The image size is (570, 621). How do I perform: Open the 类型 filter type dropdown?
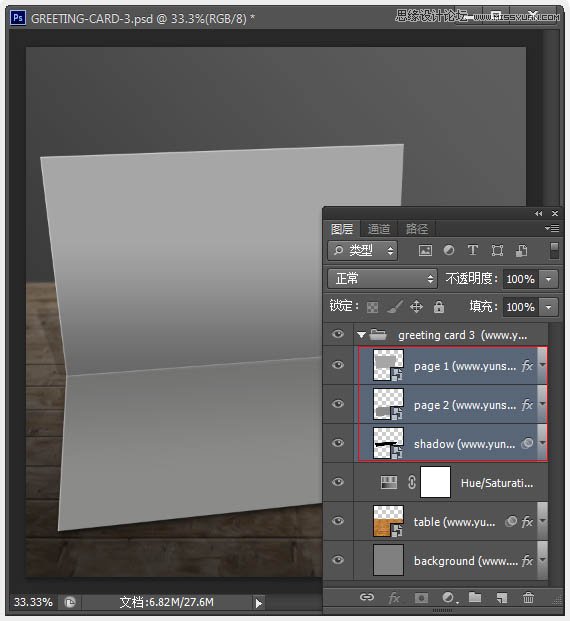[362, 250]
